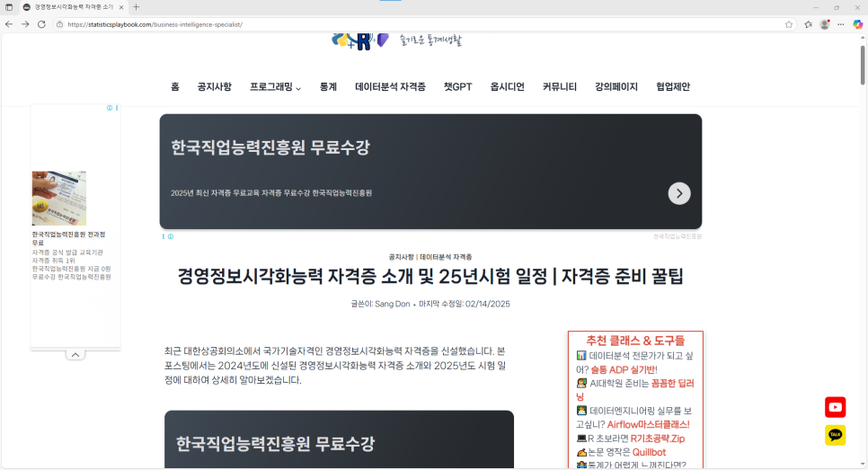
Task: Open the 챗GPT menu item
Action: [x=457, y=87]
